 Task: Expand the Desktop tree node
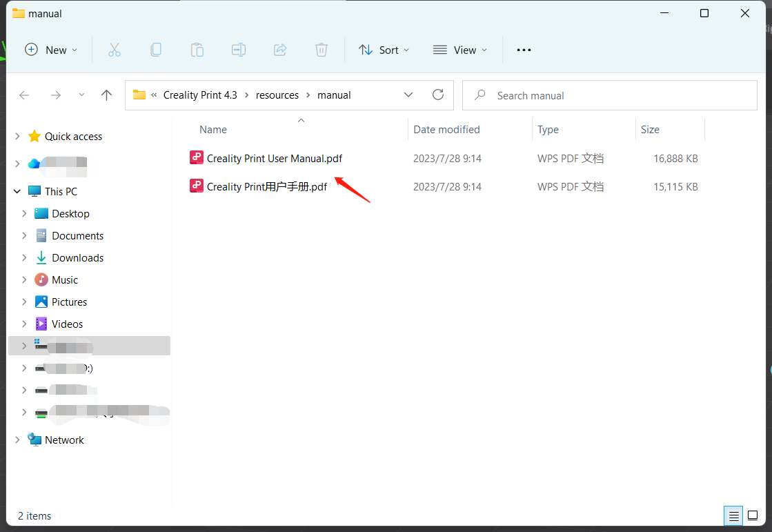tap(24, 213)
